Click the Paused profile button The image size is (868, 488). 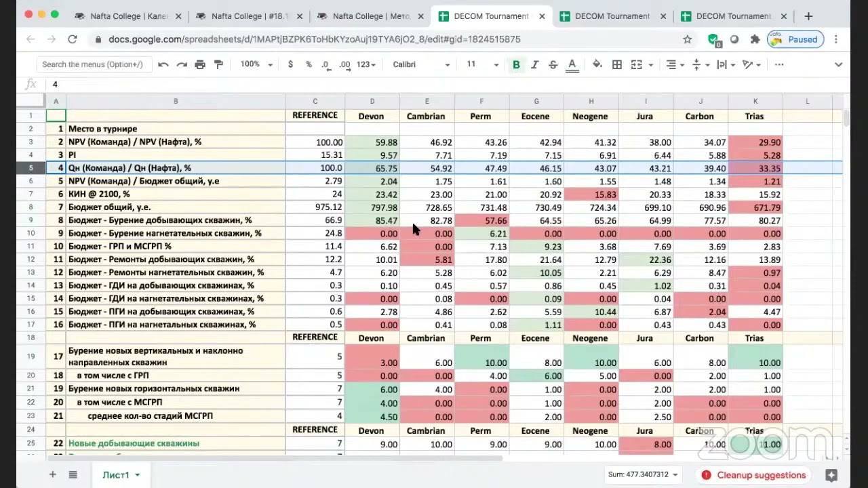click(794, 39)
